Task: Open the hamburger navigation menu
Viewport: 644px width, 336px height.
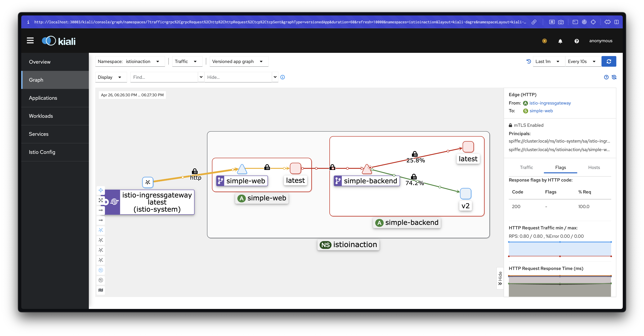Action: [30, 41]
